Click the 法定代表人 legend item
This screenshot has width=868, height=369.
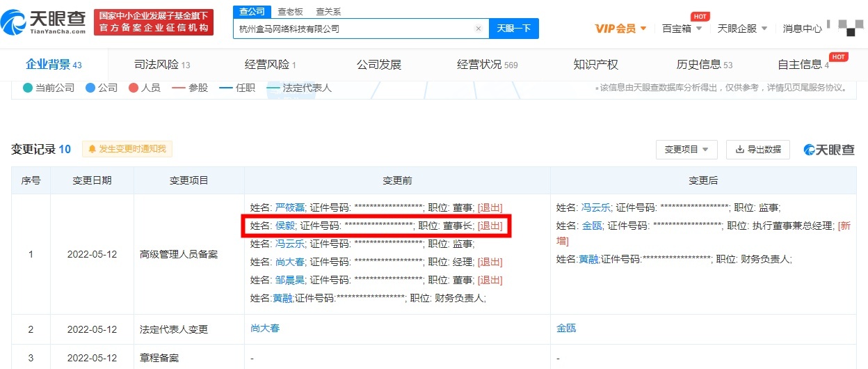299,88
